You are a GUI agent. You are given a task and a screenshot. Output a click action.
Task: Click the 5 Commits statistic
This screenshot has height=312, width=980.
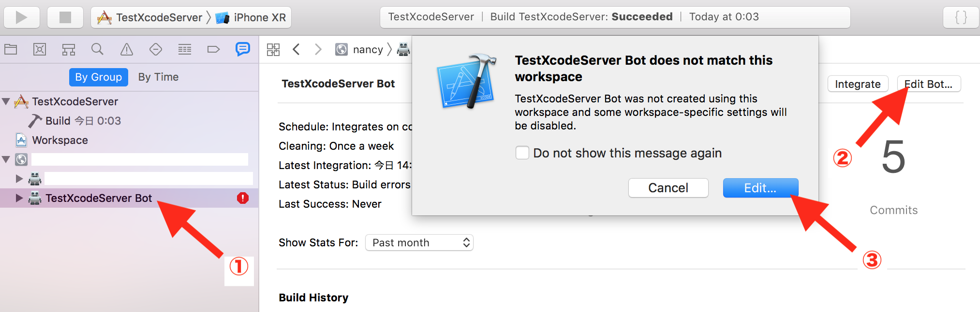893,176
